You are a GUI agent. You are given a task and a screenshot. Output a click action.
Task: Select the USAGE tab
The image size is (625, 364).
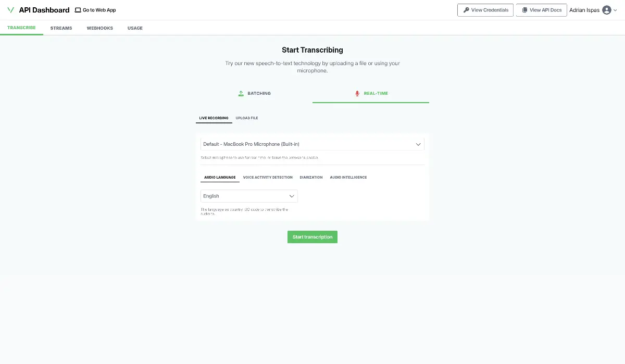coord(135,28)
